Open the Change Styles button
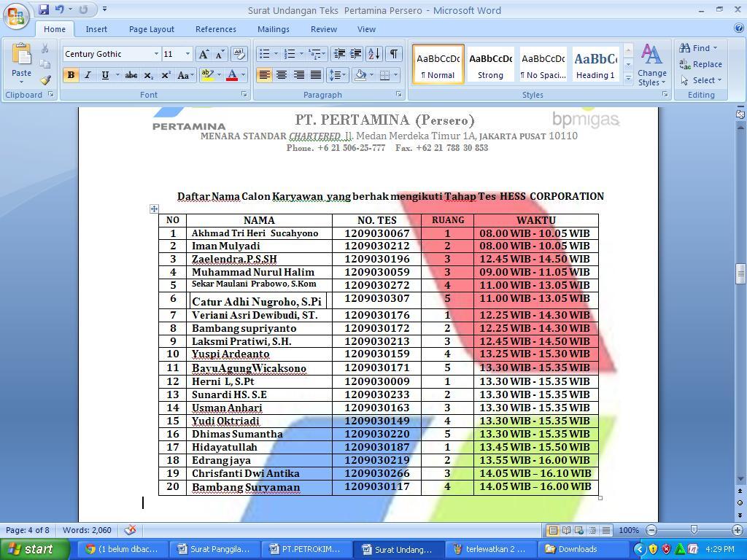Screen dimensions: 747x560 (x=651, y=65)
